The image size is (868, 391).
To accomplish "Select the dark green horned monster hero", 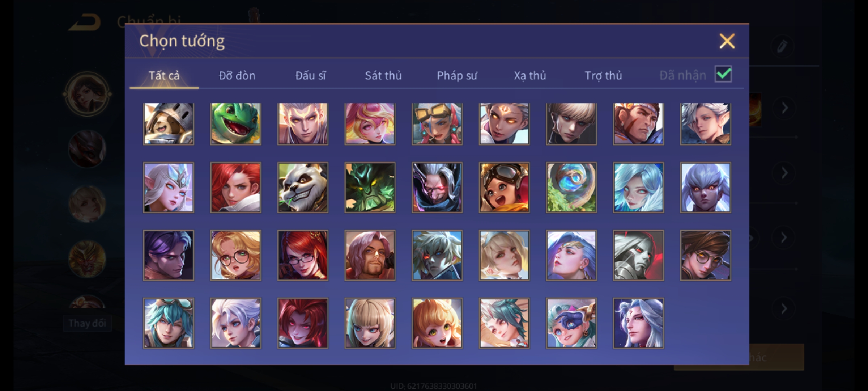I will (x=370, y=187).
